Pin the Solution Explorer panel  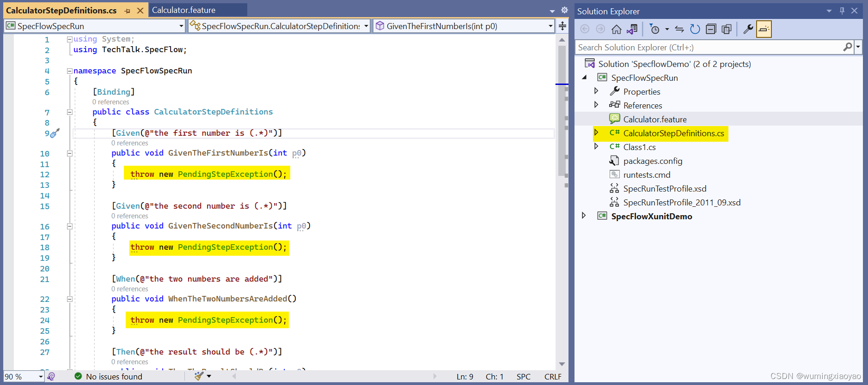click(x=842, y=11)
